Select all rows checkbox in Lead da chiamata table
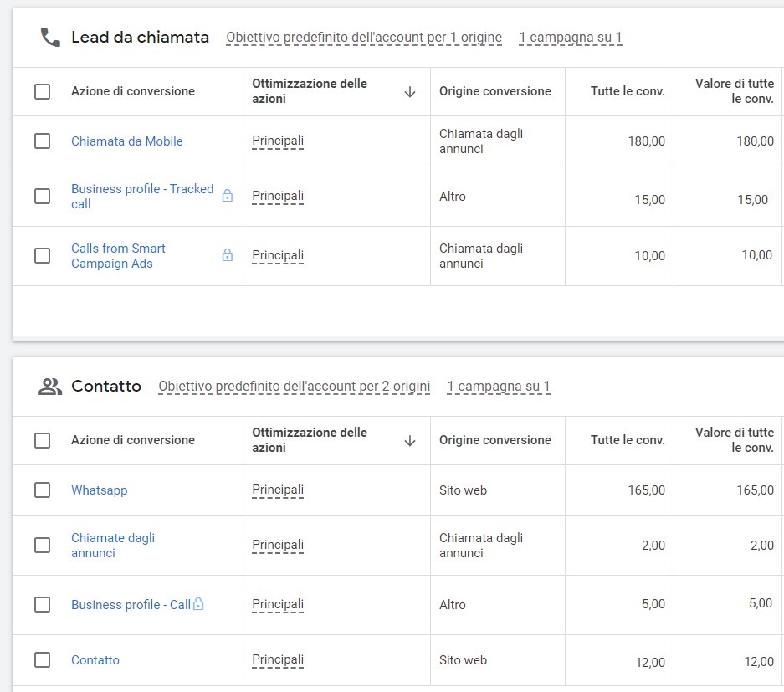The width and height of the screenshot is (784, 692). pyautogui.click(x=42, y=91)
